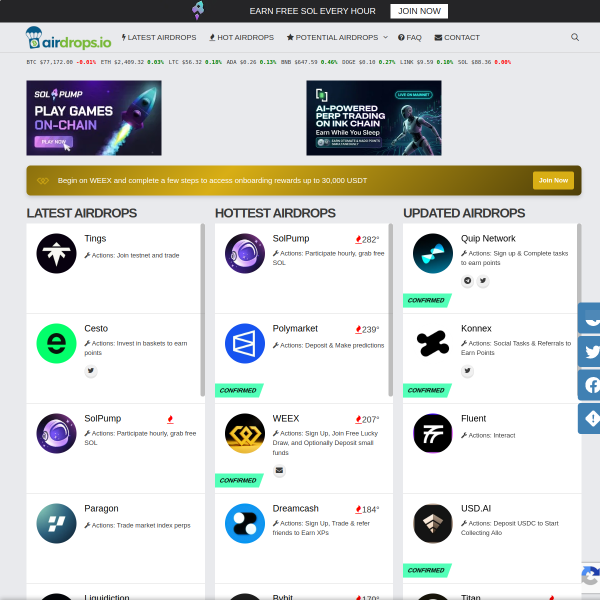The height and width of the screenshot is (600, 600).
Task: Click the Dreamcash 184° hotness badge
Action: [367, 509]
